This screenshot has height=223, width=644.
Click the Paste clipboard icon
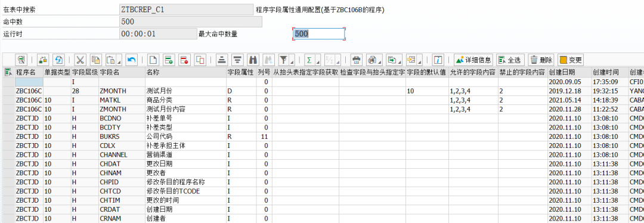(x=112, y=60)
